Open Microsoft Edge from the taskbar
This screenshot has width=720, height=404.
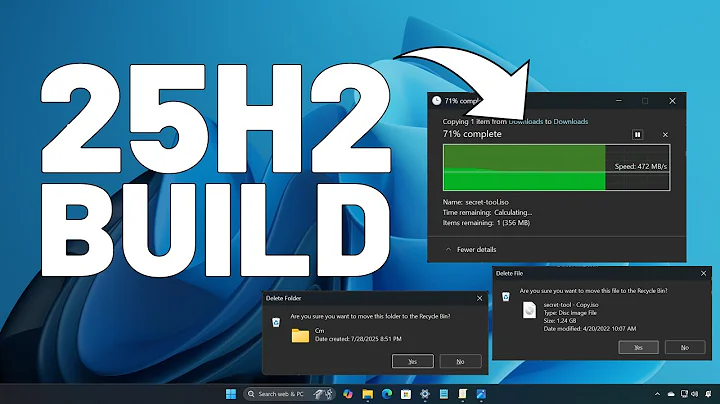click(x=387, y=394)
